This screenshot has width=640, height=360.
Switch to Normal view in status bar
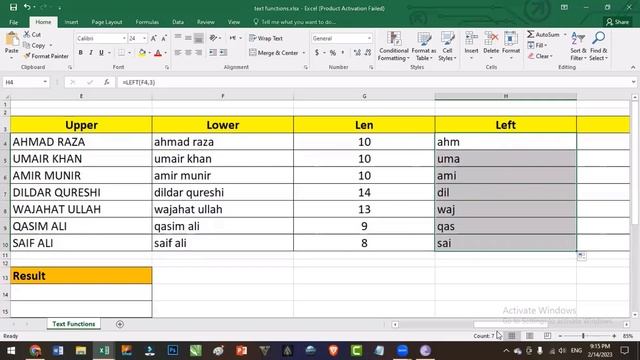(x=512, y=336)
